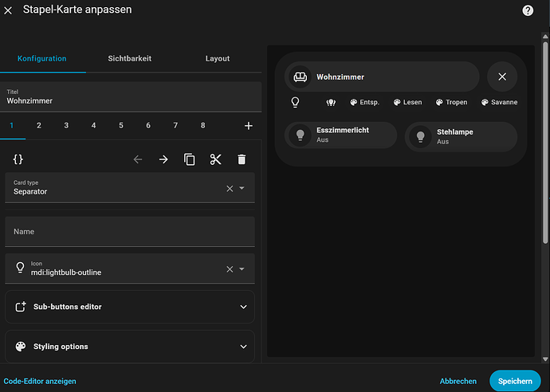550x392 pixels.
Task: Select card tab number 5
Action: [121, 126]
